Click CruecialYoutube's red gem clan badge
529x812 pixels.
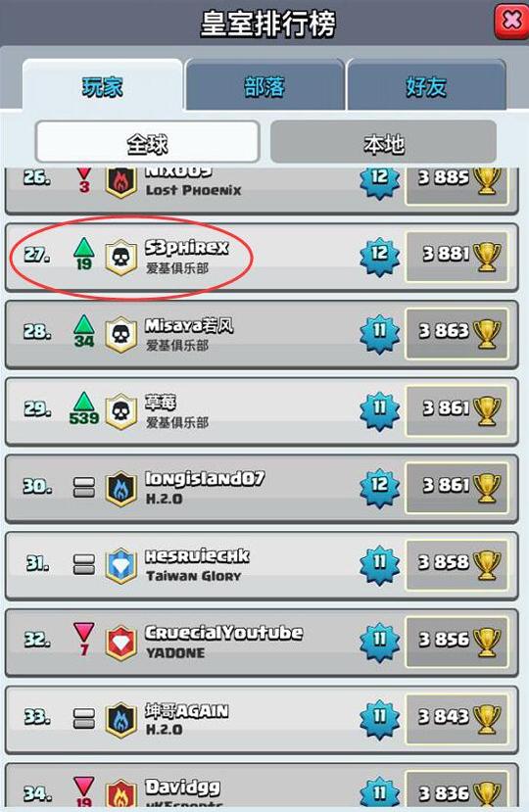(120, 643)
